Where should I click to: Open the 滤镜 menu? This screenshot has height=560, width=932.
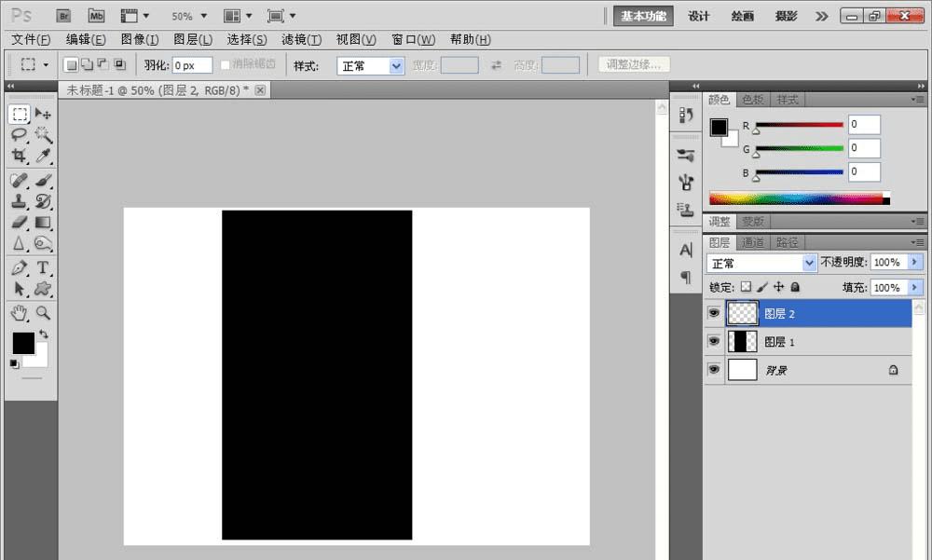coord(301,40)
